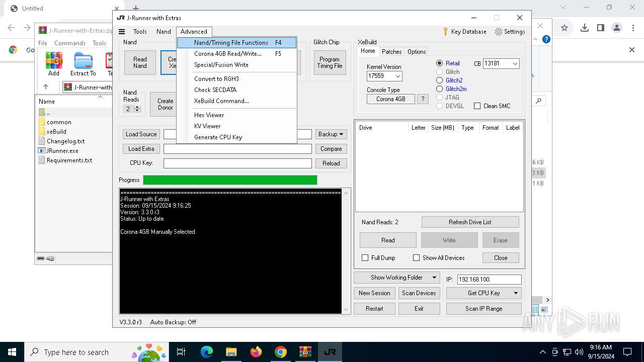This screenshot has height=362, width=644.
Task: Bookmark this page star icon
Action: (x=565, y=28)
